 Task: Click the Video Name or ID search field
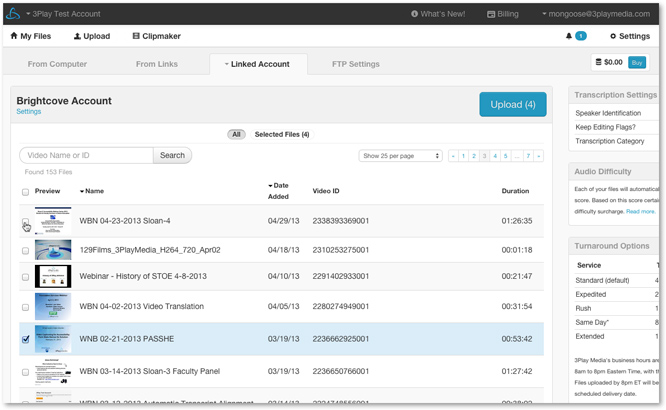86,156
